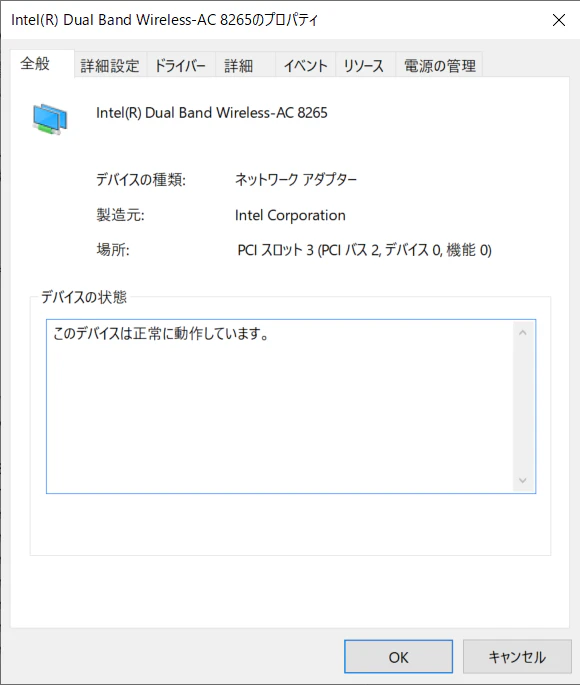Click the 場所 label

coord(113,250)
